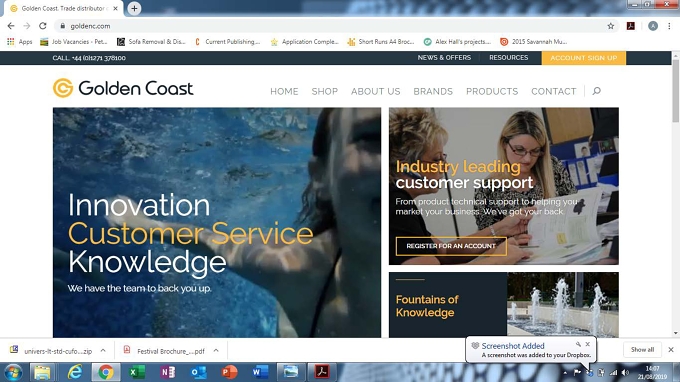The image size is (680, 382).
Task: Open the BRANDS menu item
Action: 433,91
